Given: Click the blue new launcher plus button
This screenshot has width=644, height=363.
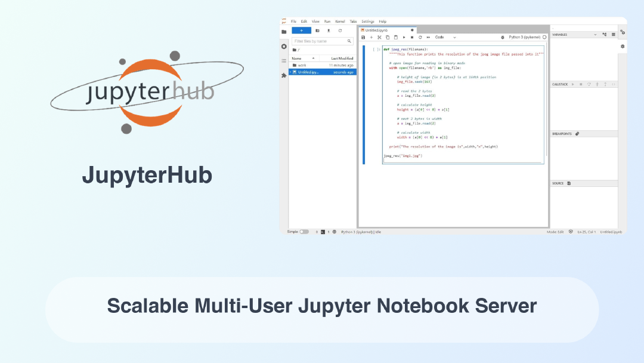Looking at the screenshot, I should pos(301,30).
